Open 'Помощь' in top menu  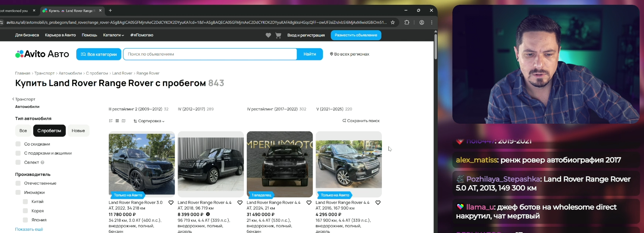point(89,35)
